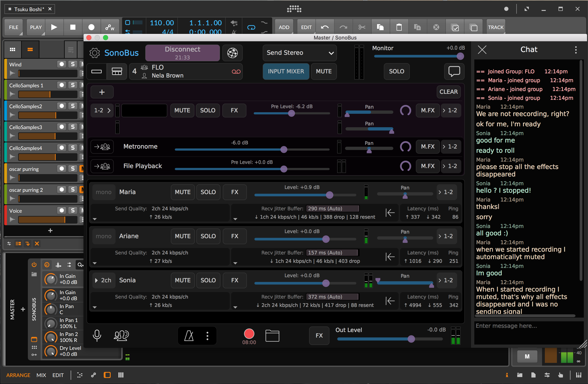
Task: Click the red SonoBus record button
Action: click(249, 334)
